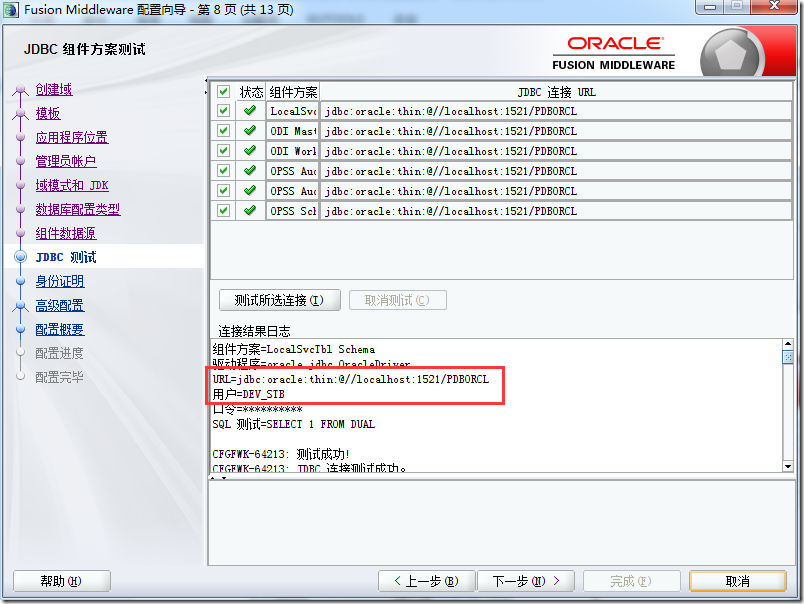Click log line SQL 测试=SELECT 1 FROM DUAL
The image size is (804, 604).
pos(294,424)
